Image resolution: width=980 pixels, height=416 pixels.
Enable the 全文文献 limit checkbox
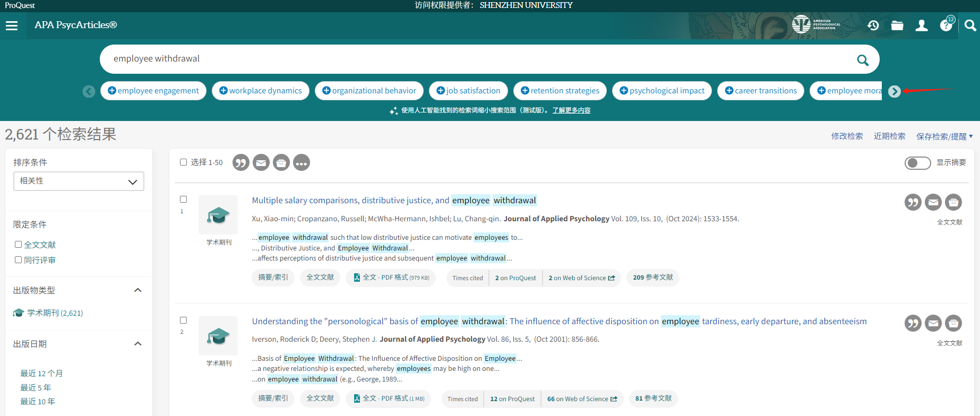coord(19,245)
